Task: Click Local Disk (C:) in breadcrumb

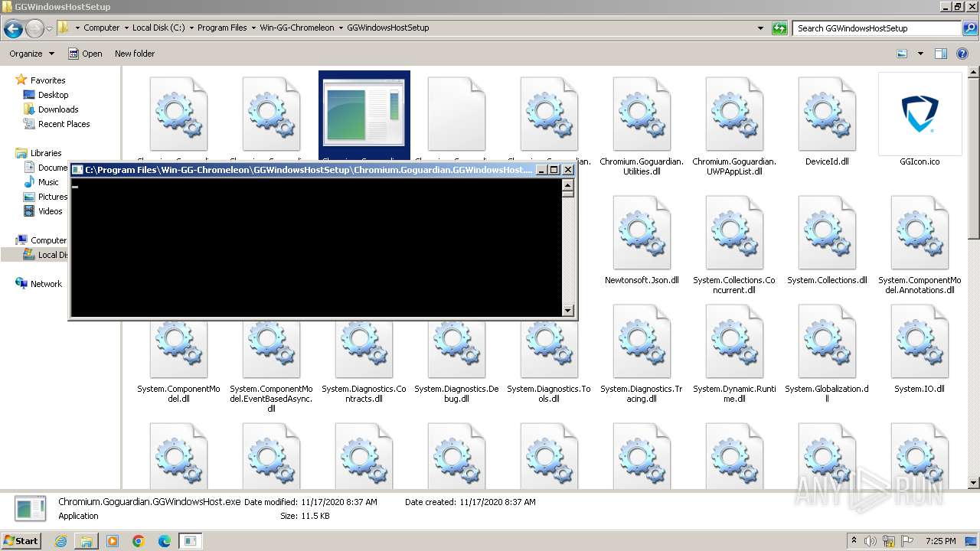Action: pyautogui.click(x=158, y=28)
